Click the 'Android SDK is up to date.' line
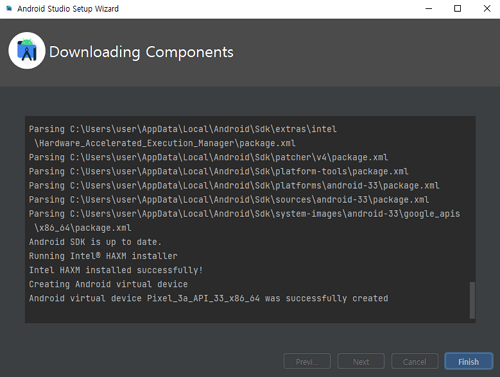Screen dimensions: 500x377 click(95, 242)
